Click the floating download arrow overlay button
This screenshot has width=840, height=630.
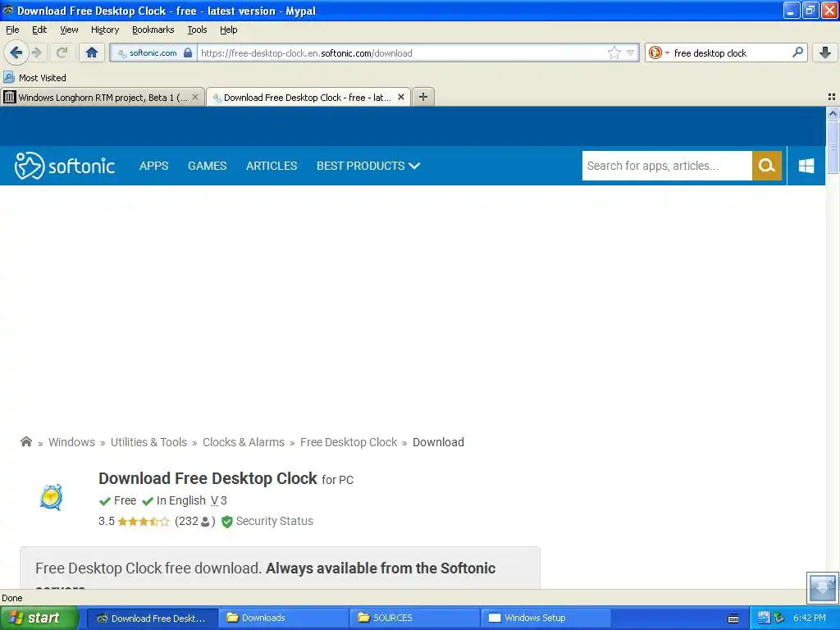pos(822,587)
